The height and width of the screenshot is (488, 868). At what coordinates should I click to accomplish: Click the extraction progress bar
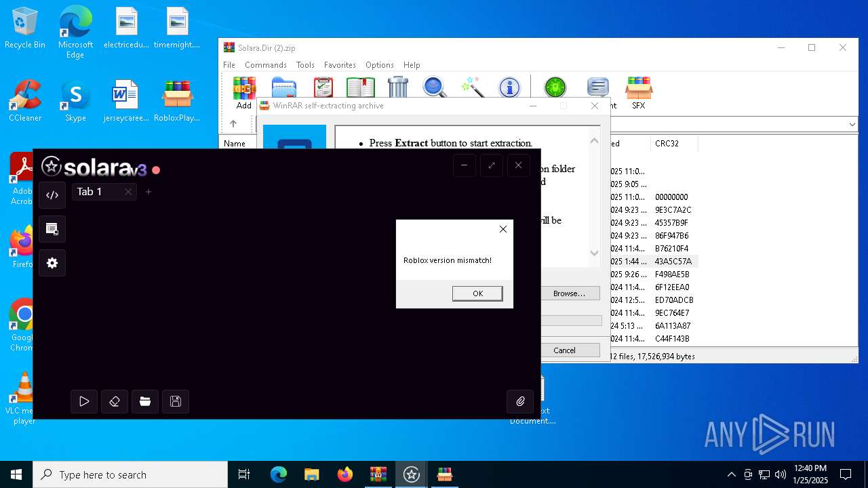[571, 321]
